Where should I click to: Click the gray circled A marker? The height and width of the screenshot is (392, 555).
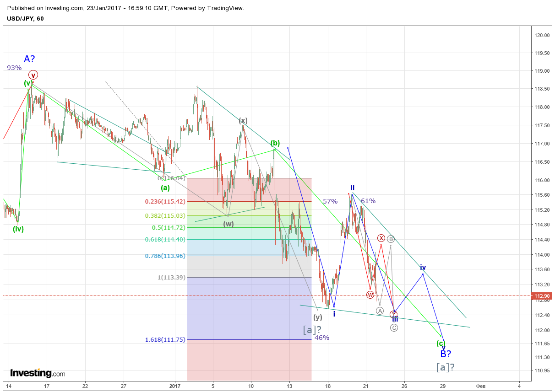point(380,311)
